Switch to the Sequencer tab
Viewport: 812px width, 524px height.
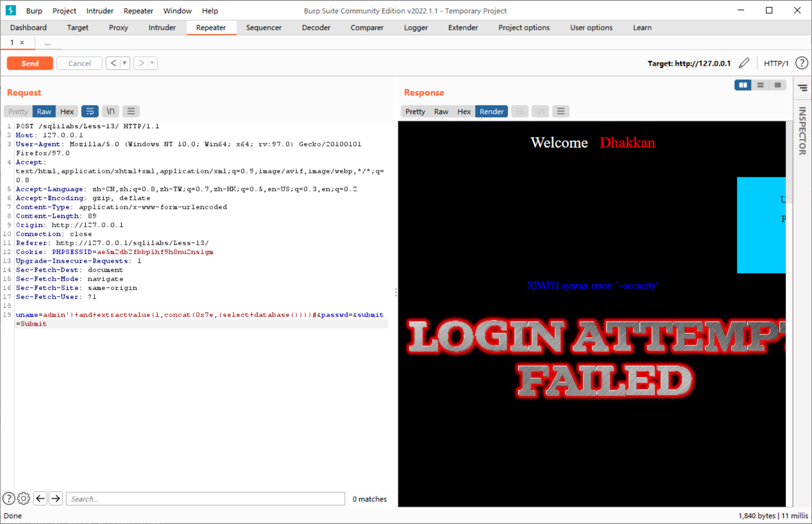tap(264, 28)
